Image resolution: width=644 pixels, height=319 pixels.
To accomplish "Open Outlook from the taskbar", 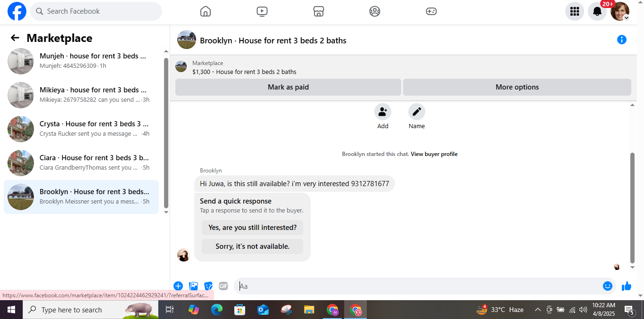I will click(263, 310).
